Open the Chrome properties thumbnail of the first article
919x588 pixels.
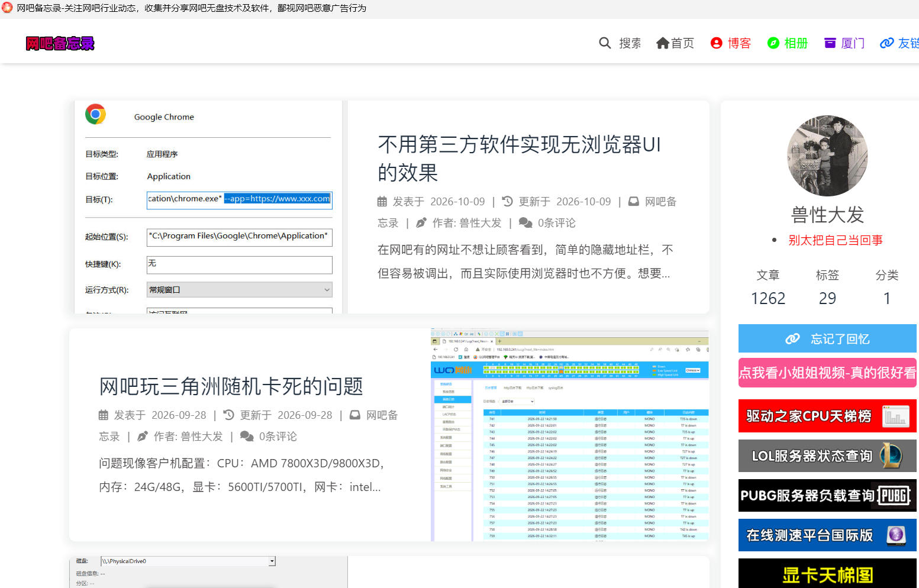coord(208,207)
